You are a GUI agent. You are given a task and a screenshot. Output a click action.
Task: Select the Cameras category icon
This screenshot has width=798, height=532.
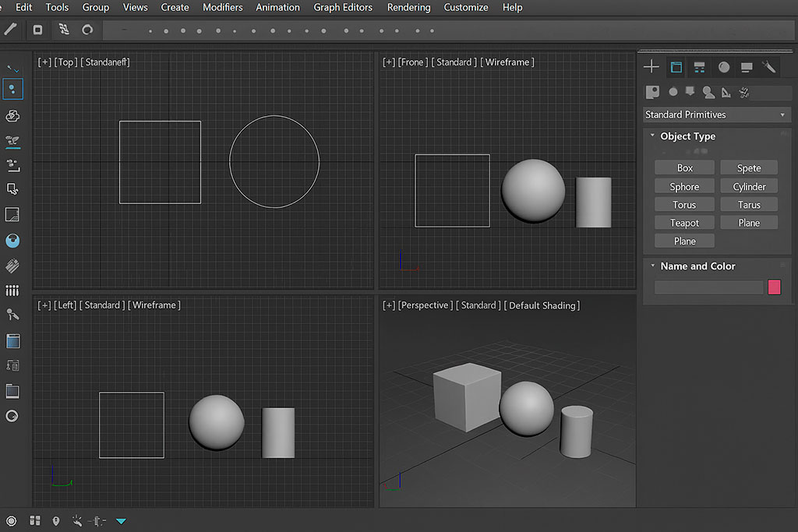tap(708, 93)
